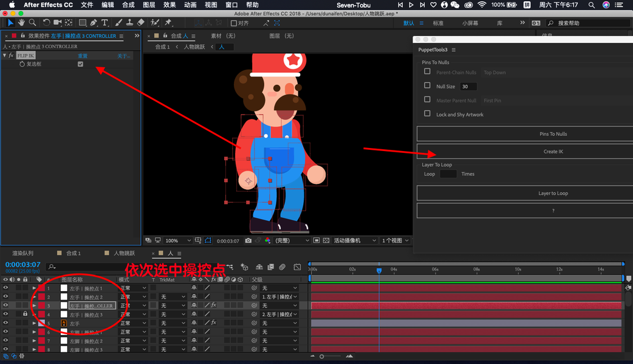The image size is (633, 364).
Task: Toggle transparency grid in the viewer
Action: [x=326, y=241]
